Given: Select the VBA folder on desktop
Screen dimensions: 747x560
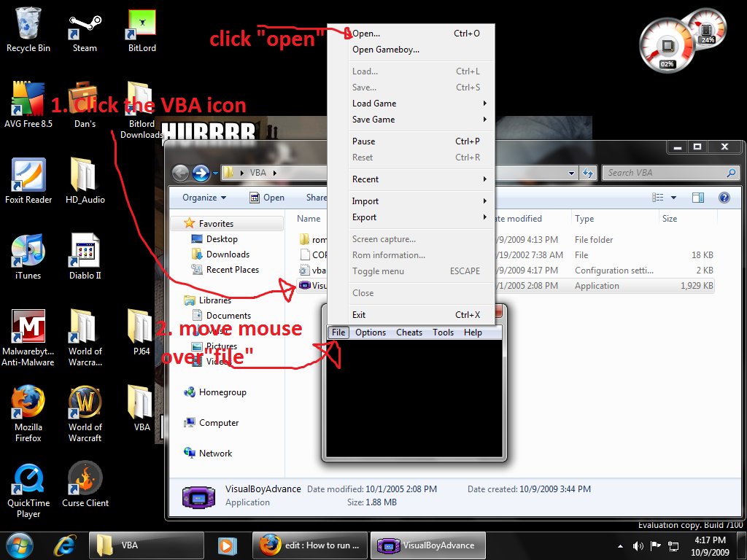Looking at the screenshot, I should pos(142,408).
